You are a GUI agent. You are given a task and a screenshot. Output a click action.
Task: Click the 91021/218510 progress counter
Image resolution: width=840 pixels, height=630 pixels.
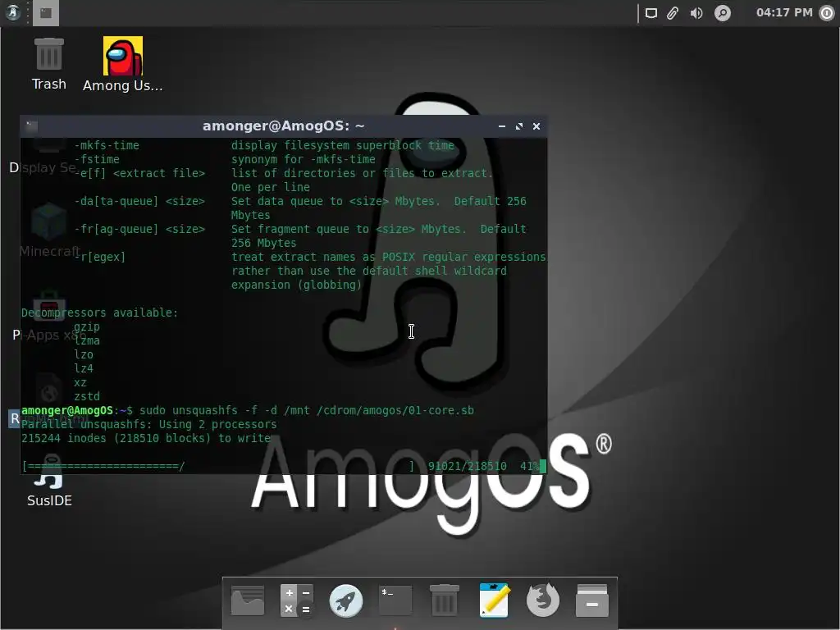467,466
